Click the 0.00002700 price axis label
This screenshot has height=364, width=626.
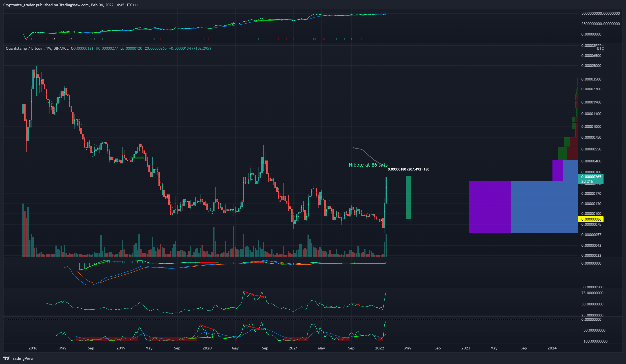pyautogui.click(x=591, y=89)
